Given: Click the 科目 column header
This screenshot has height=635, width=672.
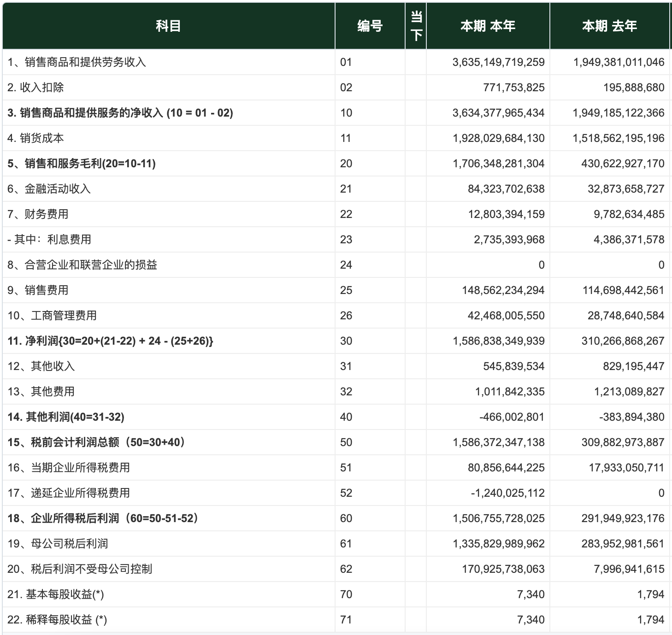Looking at the screenshot, I should 169,26.
